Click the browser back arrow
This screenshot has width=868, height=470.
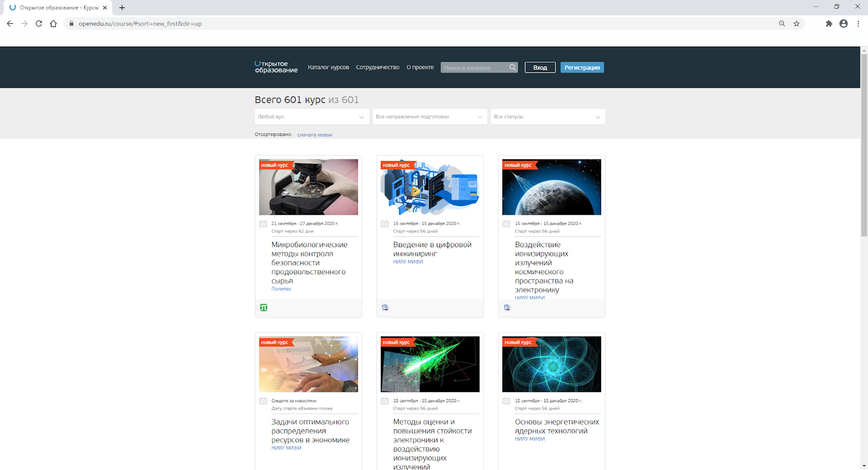click(x=10, y=23)
